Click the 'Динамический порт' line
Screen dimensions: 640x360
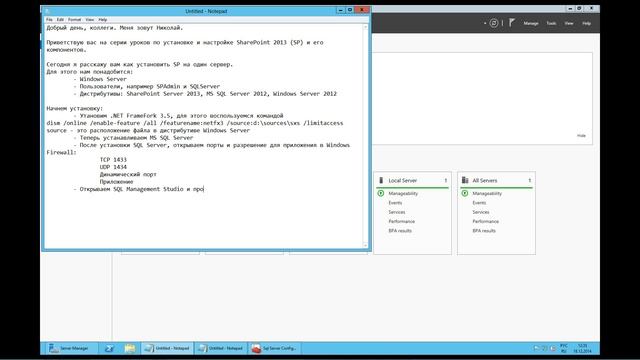click(x=128, y=174)
